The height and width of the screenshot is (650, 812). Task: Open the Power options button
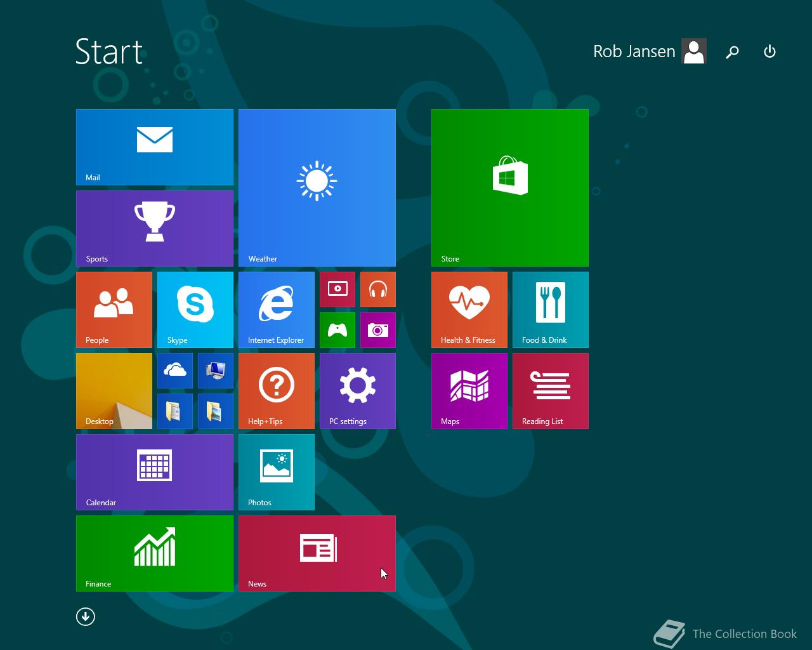click(x=769, y=51)
